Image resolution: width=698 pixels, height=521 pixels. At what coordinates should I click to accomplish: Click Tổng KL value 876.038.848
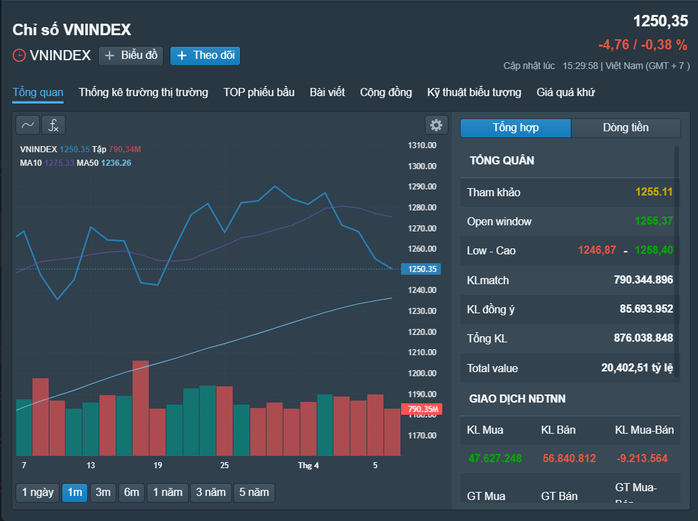tap(643, 338)
